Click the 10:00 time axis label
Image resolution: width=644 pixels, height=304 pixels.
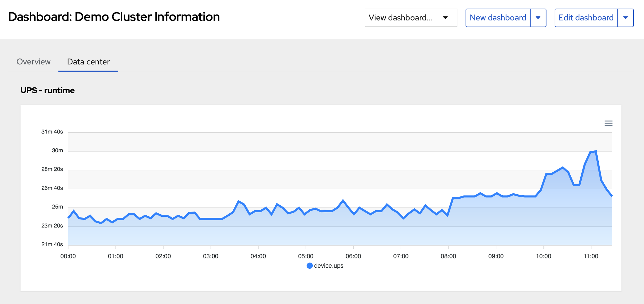[544, 256]
